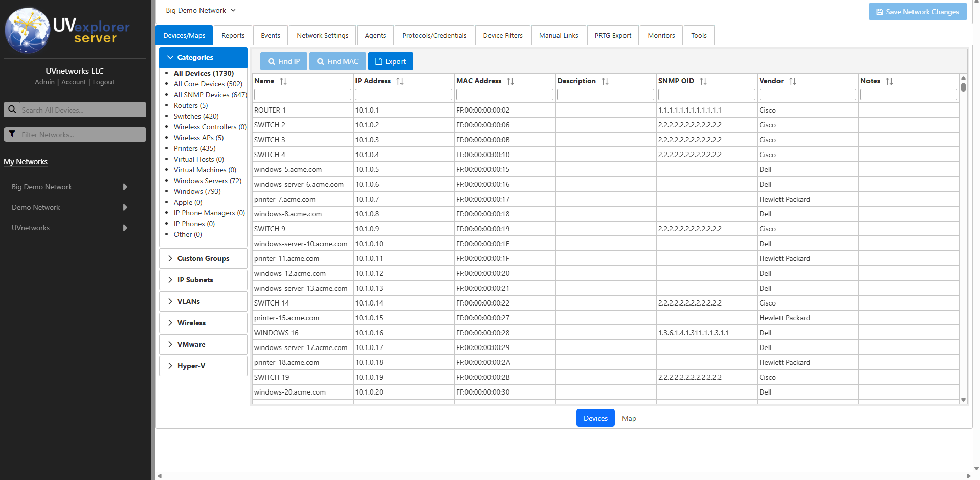
Task: Expand the Custom Groups section
Action: coord(204,258)
